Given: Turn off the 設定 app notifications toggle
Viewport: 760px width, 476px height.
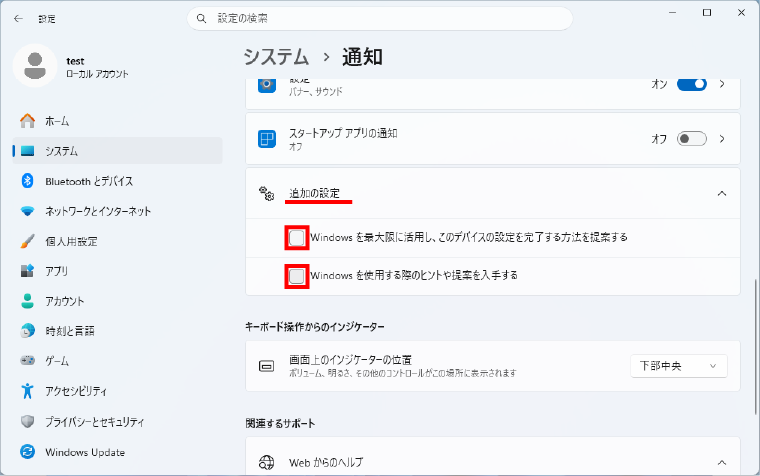Looking at the screenshot, I should pos(692,84).
